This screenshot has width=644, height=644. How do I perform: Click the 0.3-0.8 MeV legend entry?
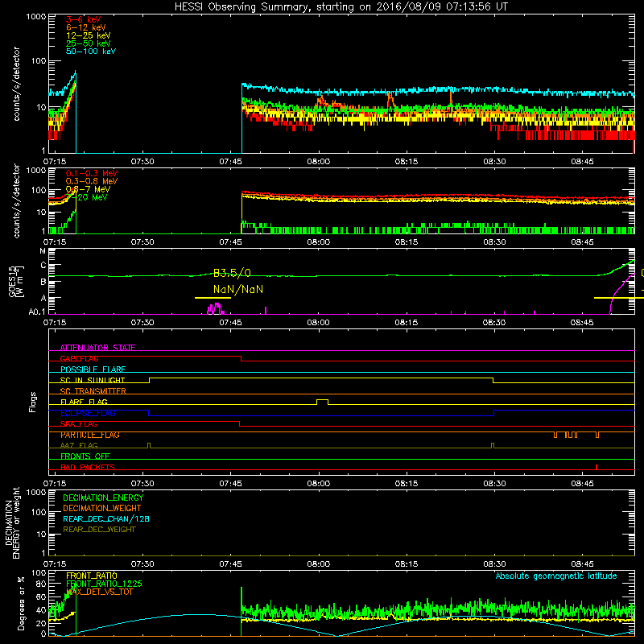click(x=92, y=181)
